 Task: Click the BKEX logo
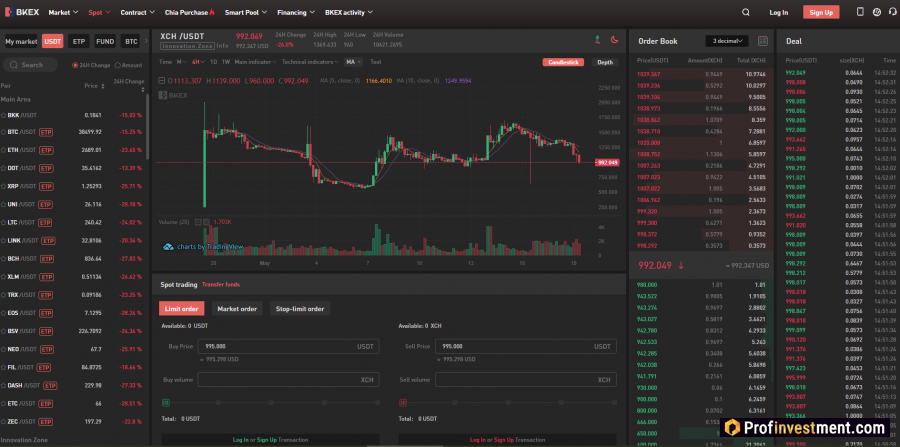22,12
